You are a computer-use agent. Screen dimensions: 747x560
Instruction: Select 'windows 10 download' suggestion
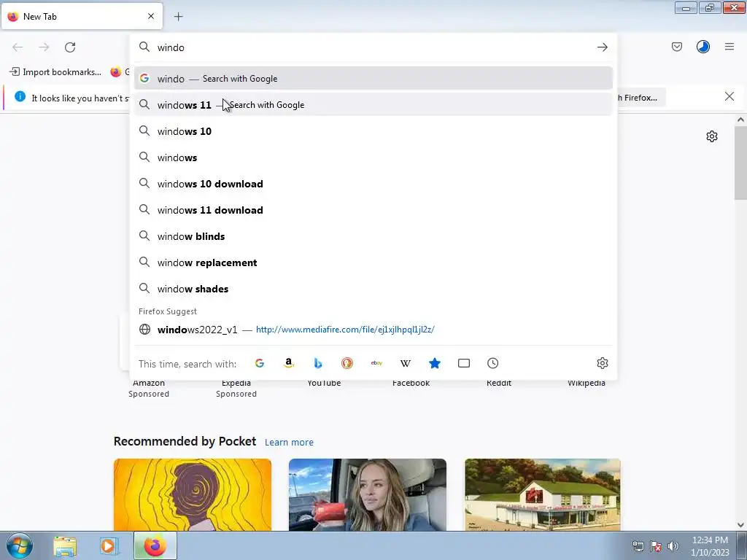pyautogui.click(x=373, y=184)
